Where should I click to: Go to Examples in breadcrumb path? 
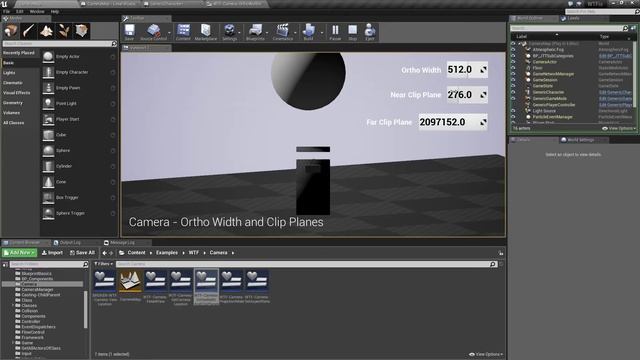(167, 253)
